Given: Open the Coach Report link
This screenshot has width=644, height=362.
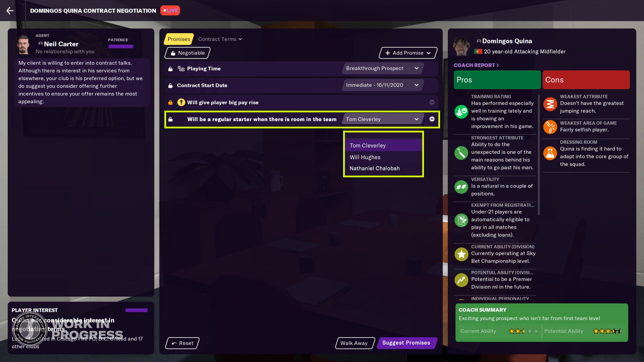Looking at the screenshot, I should 476,65.
